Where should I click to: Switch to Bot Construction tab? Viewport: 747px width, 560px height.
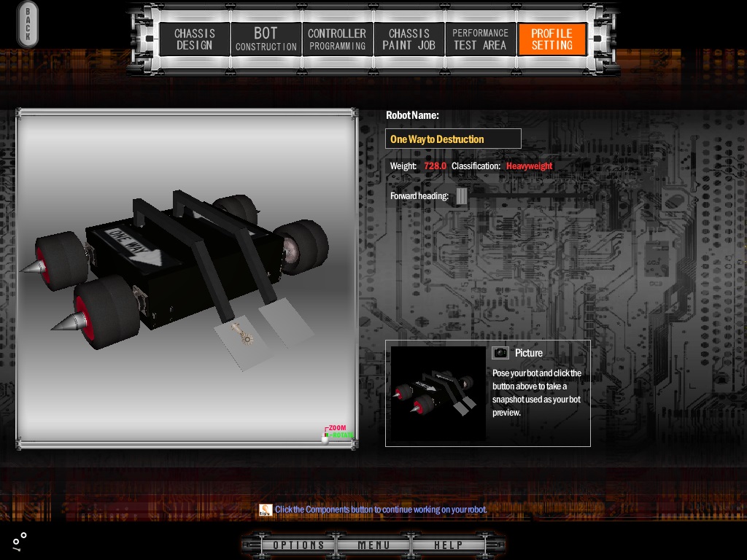click(266, 39)
